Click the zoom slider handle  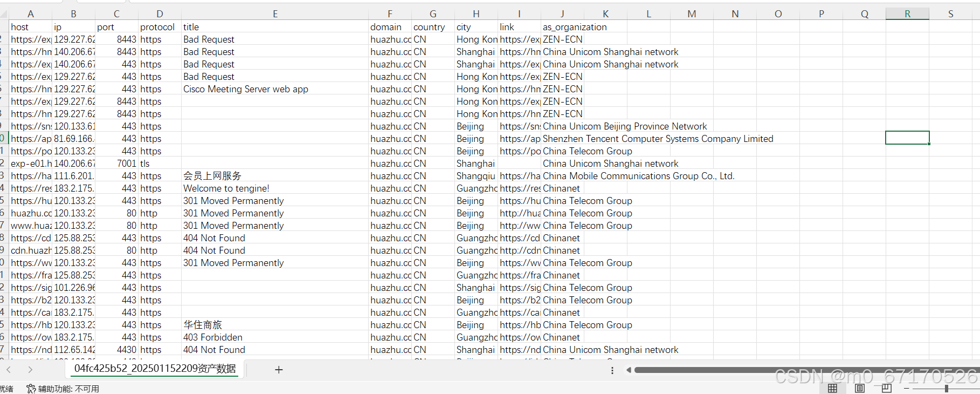(x=946, y=388)
